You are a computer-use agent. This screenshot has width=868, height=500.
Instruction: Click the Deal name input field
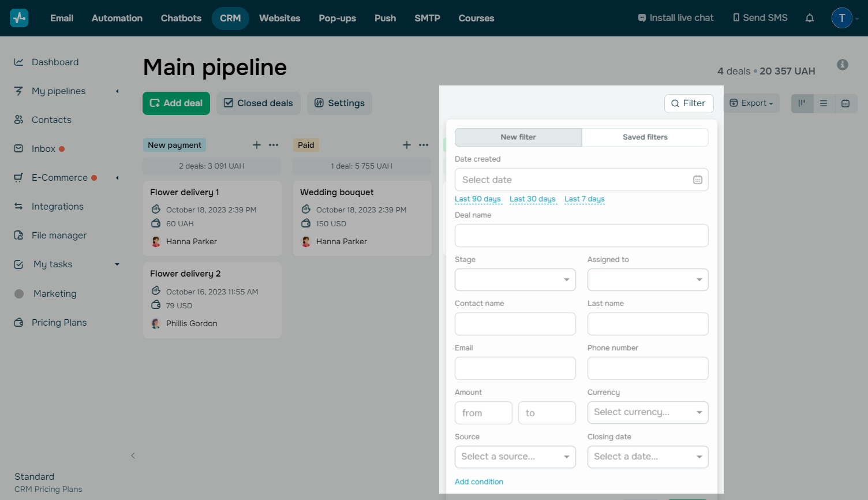pyautogui.click(x=581, y=236)
